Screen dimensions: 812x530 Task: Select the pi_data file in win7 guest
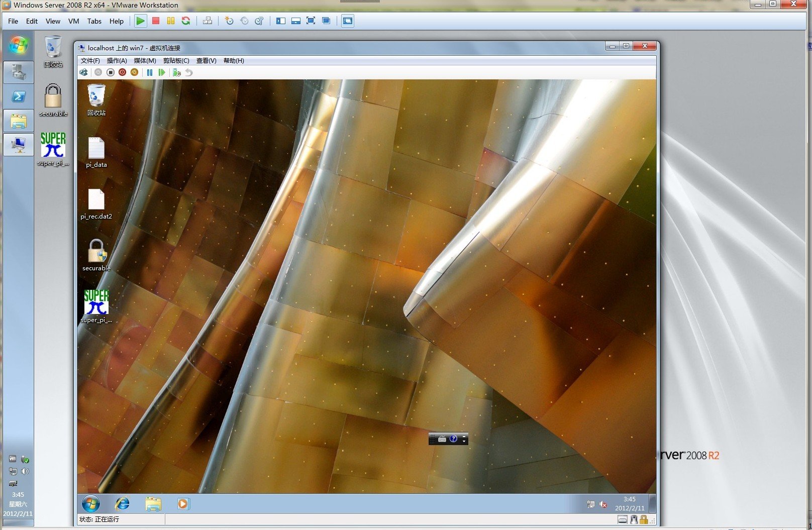[x=96, y=152]
